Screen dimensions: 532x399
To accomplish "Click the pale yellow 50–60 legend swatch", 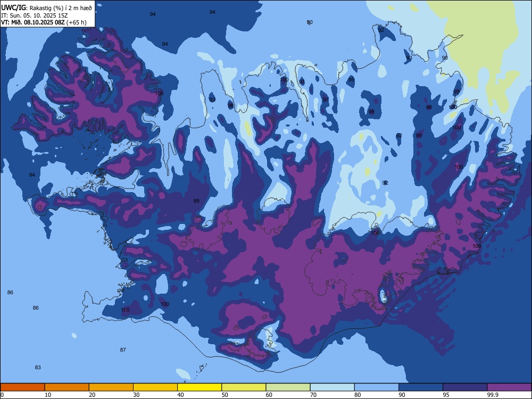I will pos(244,387).
